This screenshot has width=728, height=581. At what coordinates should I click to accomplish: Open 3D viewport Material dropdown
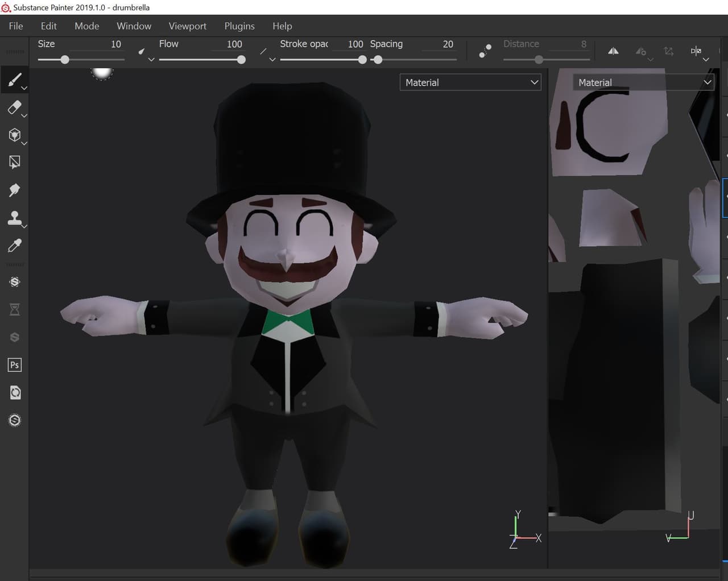point(470,82)
